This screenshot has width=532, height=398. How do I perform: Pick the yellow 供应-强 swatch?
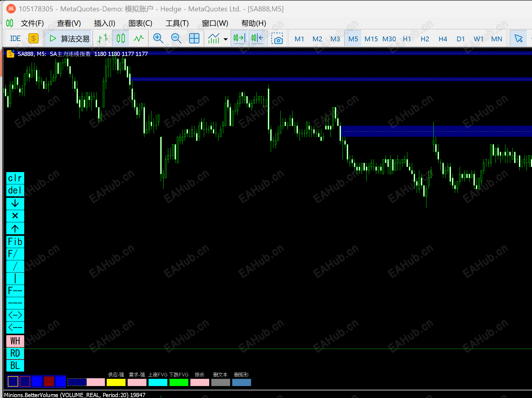(x=116, y=382)
